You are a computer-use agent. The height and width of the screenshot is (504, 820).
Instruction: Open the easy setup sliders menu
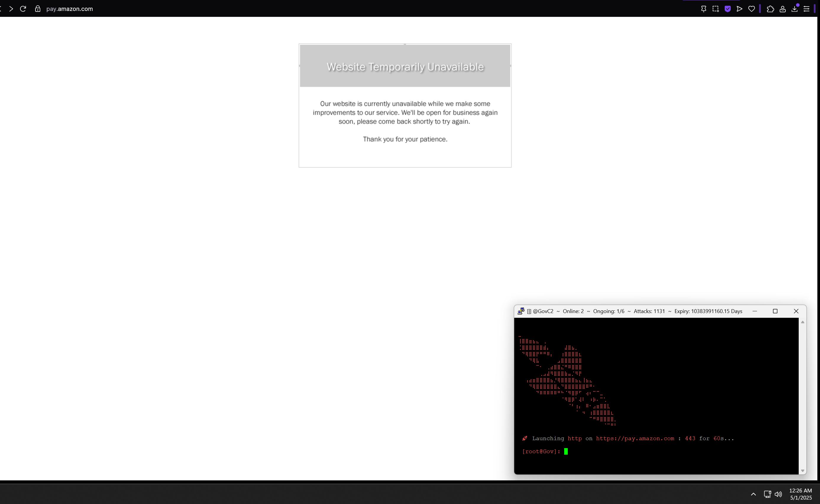(806, 9)
